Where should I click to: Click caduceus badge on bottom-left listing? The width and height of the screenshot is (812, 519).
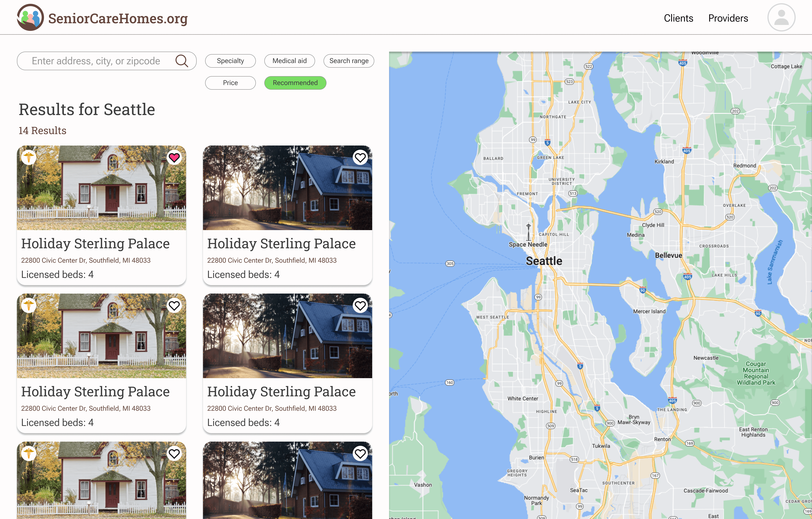(29, 453)
